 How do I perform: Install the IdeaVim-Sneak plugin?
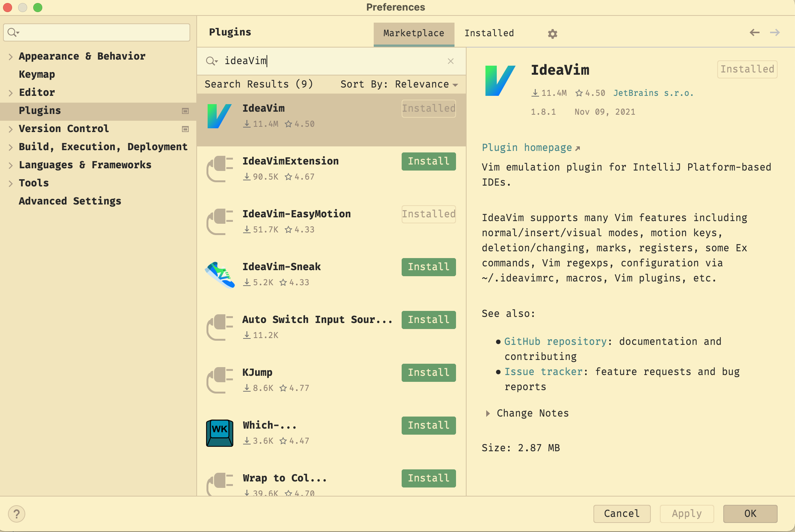(428, 267)
